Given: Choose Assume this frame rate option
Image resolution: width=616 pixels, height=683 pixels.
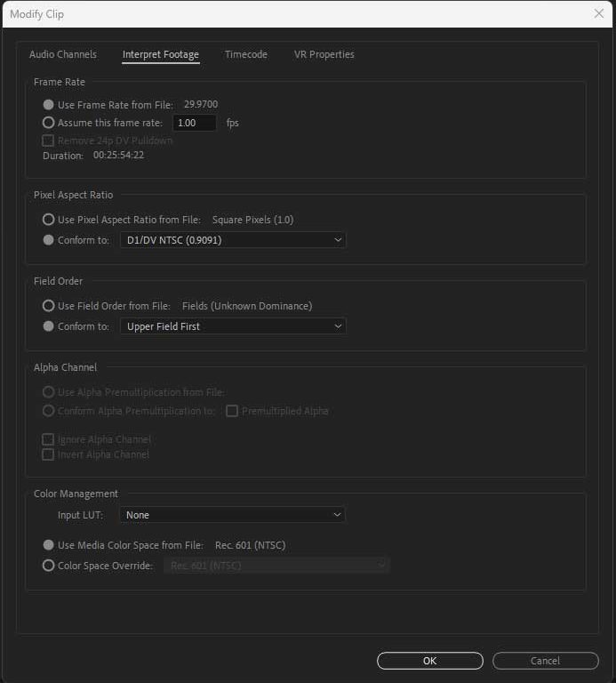Looking at the screenshot, I should pyautogui.click(x=49, y=123).
